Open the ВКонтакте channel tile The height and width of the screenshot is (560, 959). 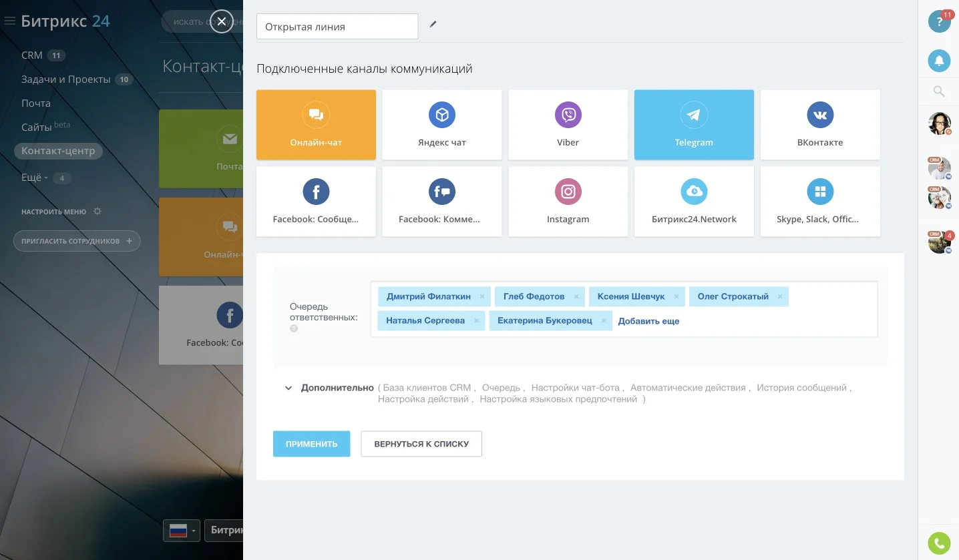tap(820, 125)
